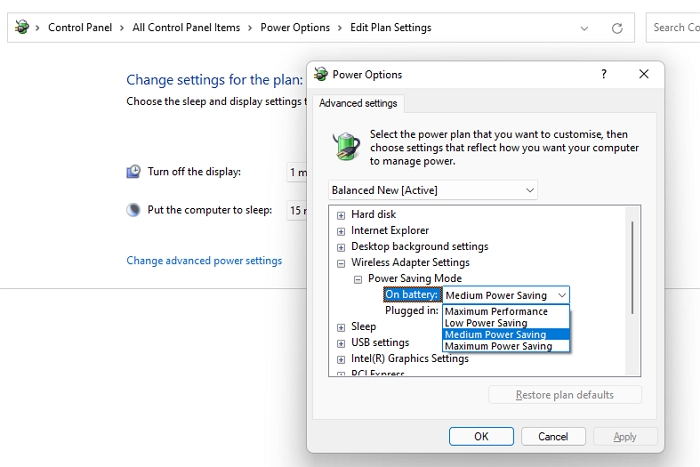This screenshot has width=700, height=467.
Task: Select the Wireless Adapter Settings label
Action: point(410,263)
